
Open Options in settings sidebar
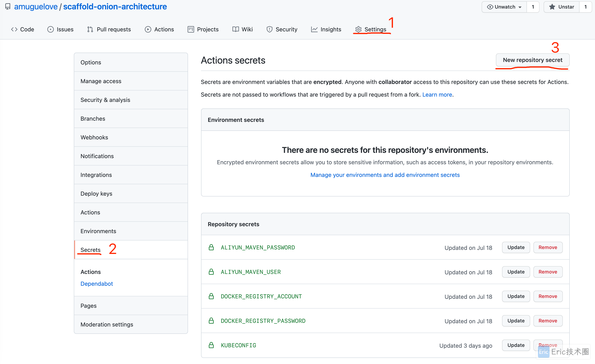click(131, 62)
